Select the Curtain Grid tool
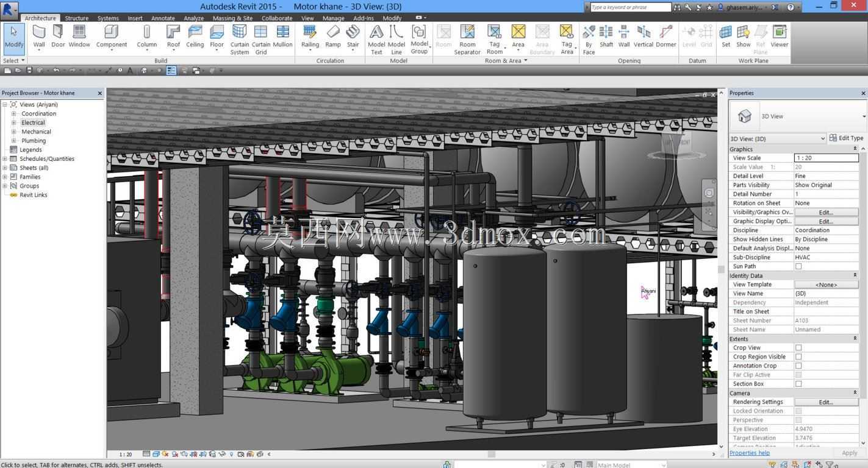 (261, 40)
